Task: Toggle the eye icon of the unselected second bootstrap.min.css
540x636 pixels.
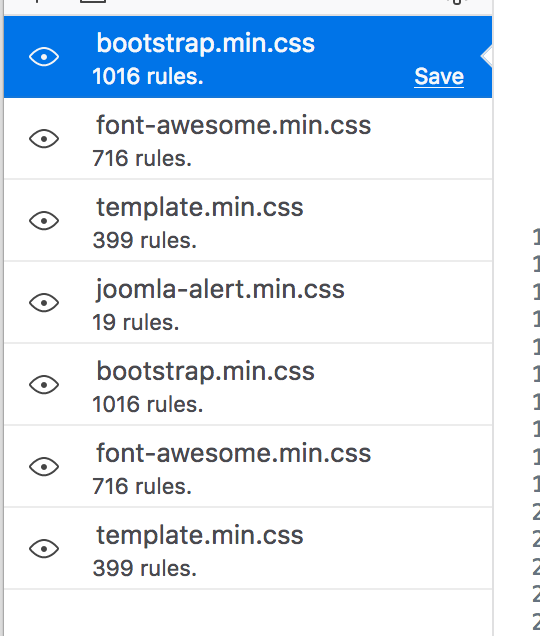Action: 44,385
